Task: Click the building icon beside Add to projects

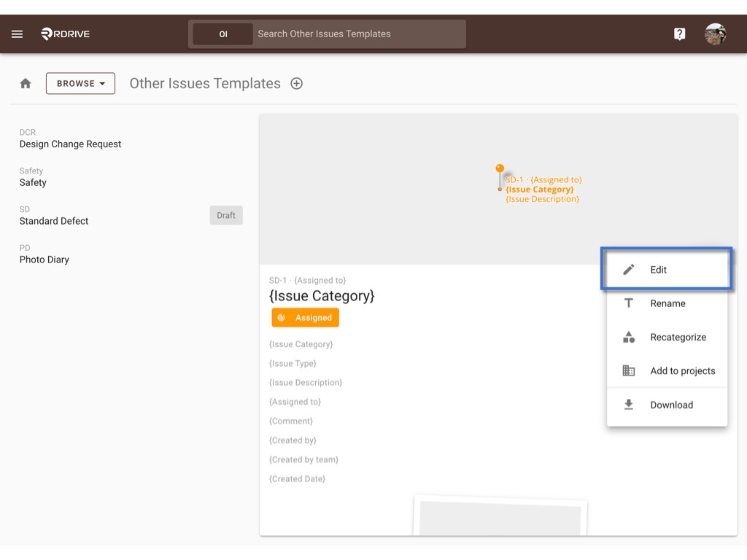Action: pos(629,370)
